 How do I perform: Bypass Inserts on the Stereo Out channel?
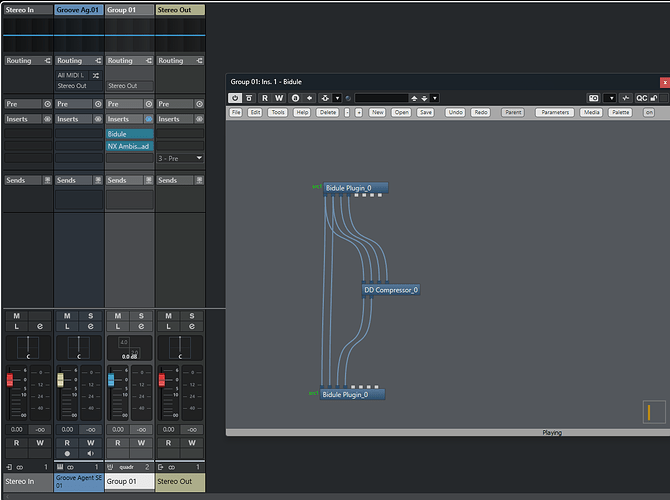pyautogui.click(x=199, y=119)
